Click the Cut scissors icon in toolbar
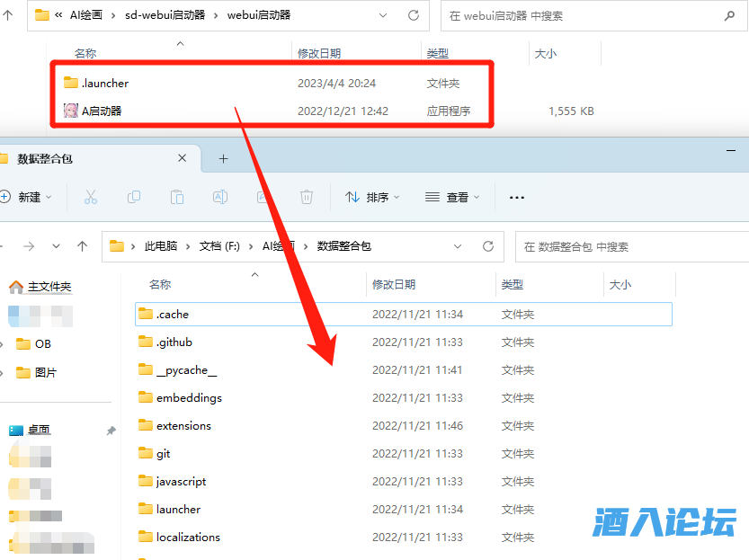 [90, 197]
